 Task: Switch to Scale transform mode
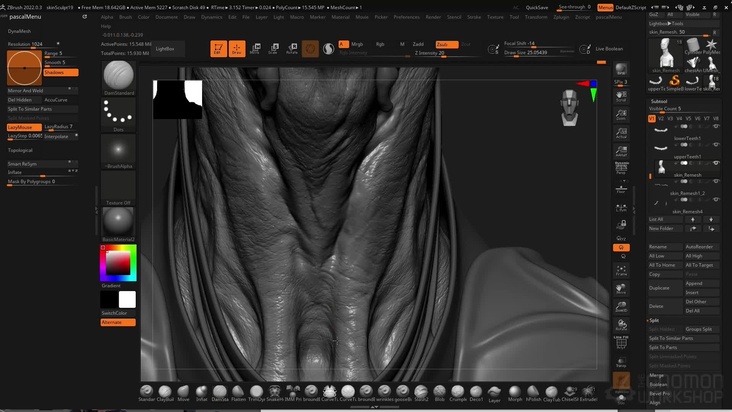274,49
